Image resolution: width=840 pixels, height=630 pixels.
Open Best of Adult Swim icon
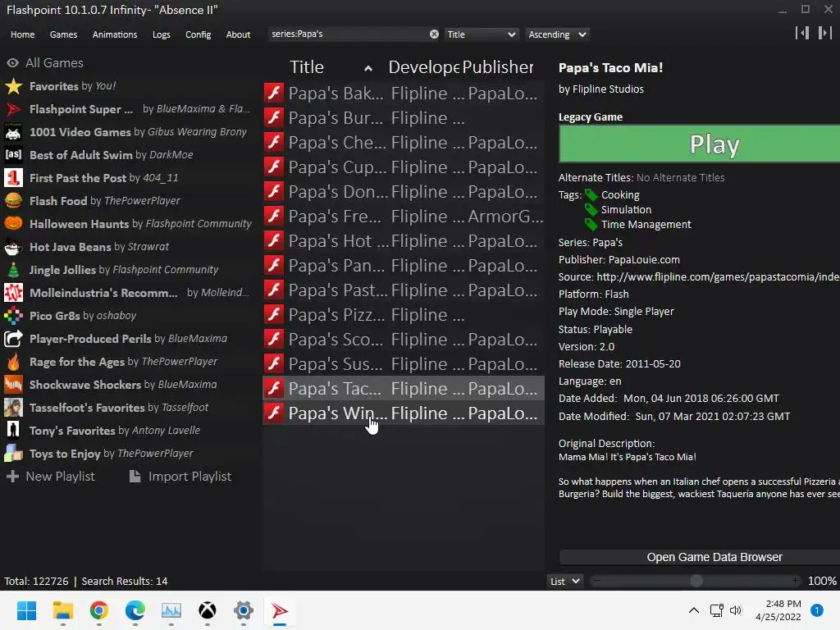(13, 155)
